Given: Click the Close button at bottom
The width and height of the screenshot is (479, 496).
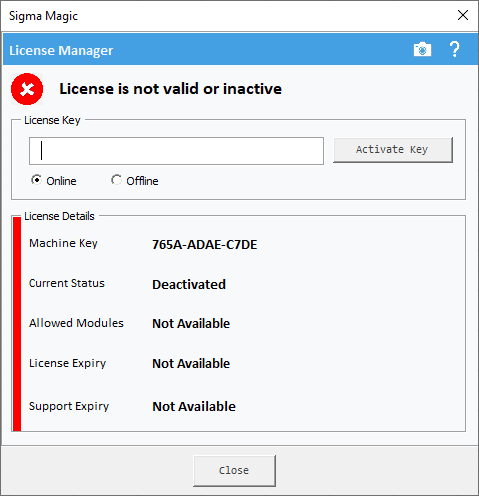Looking at the screenshot, I should coord(234,470).
